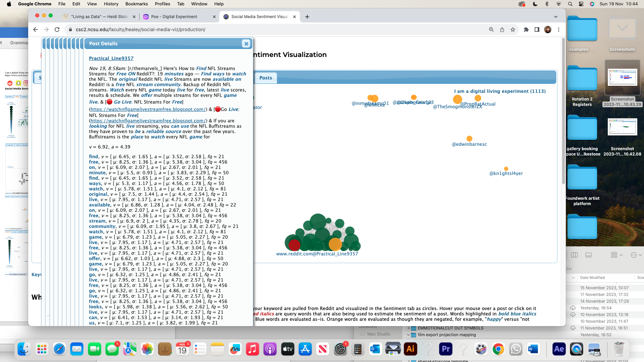
Task: Open Bluetooth status in menu bar
Action: click(547, 4)
